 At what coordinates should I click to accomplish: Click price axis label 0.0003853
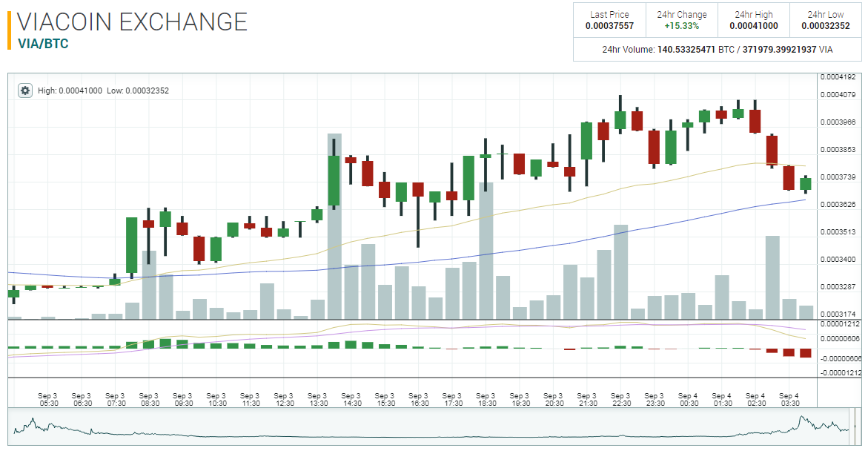point(838,150)
